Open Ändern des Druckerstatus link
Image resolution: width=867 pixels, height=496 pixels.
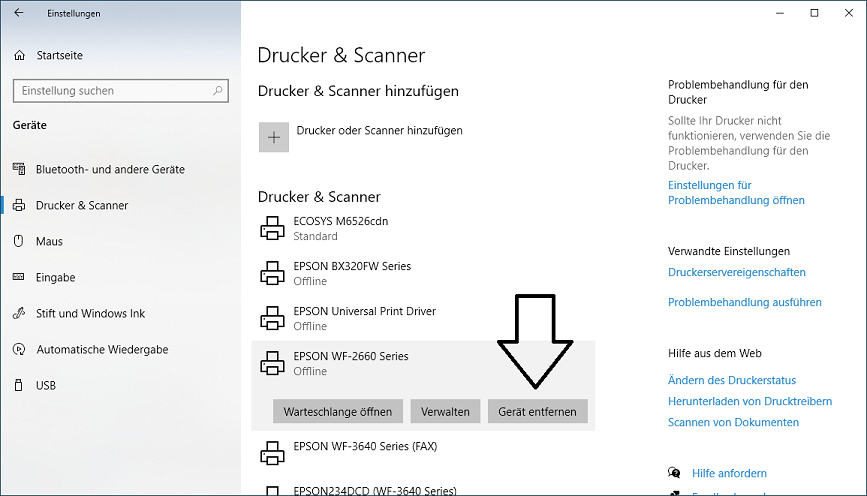coord(732,380)
